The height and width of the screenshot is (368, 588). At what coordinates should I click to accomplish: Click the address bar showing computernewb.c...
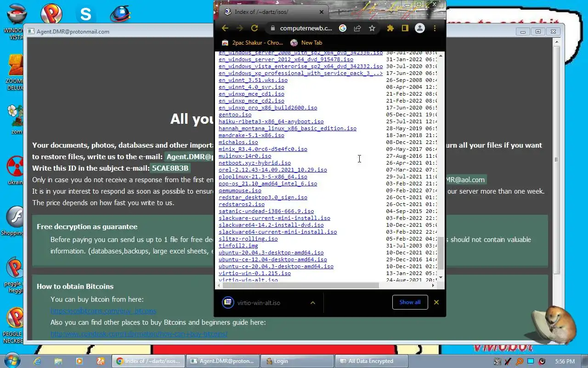click(x=305, y=28)
